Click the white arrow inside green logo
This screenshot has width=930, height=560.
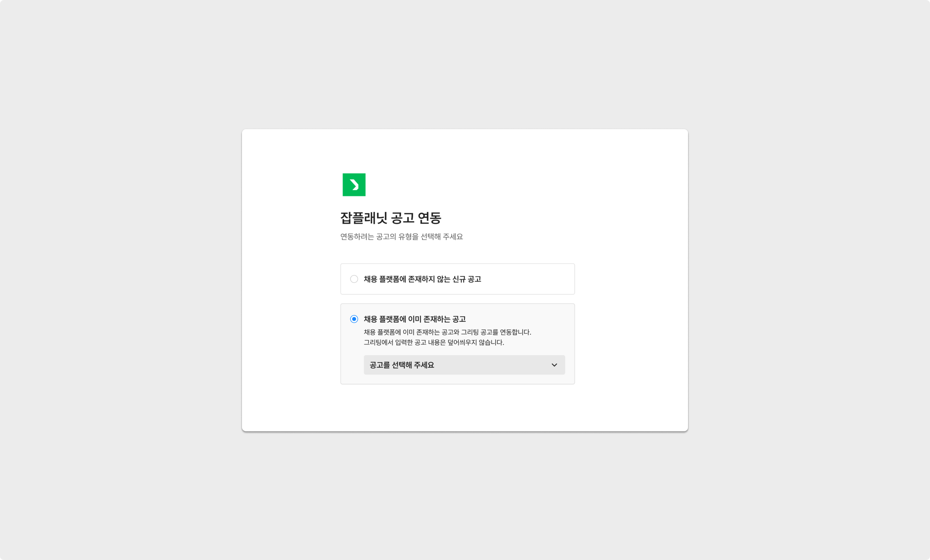pyautogui.click(x=354, y=185)
